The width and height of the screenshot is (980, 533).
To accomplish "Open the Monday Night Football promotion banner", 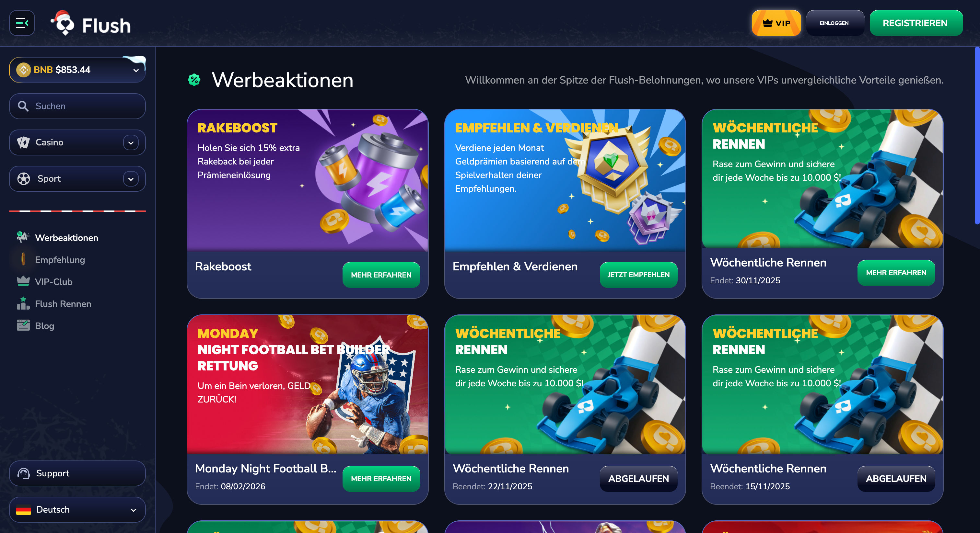I will 308,384.
